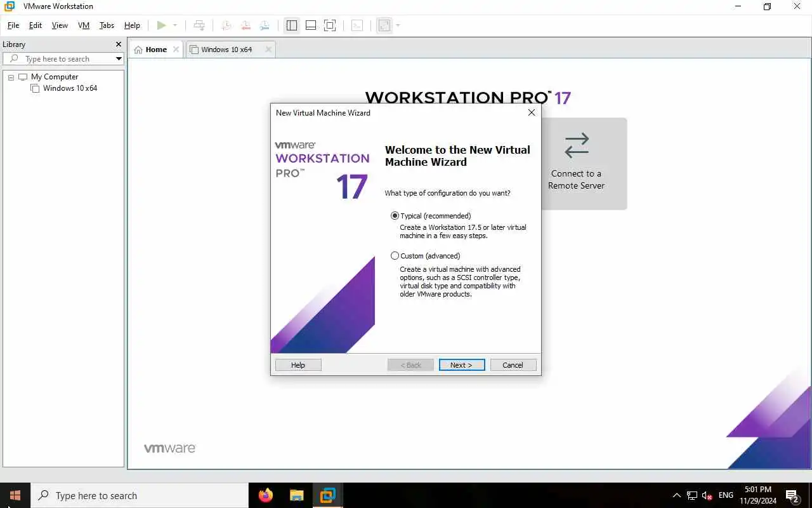812x508 pixels.
Task: Click the muted volume tray icon
Action: point(707,495)
